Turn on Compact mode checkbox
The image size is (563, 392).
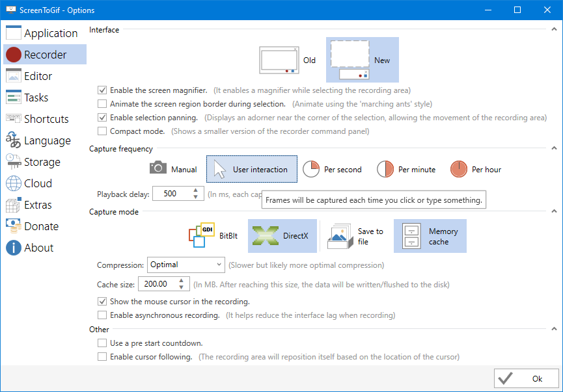tap(102, 131)
